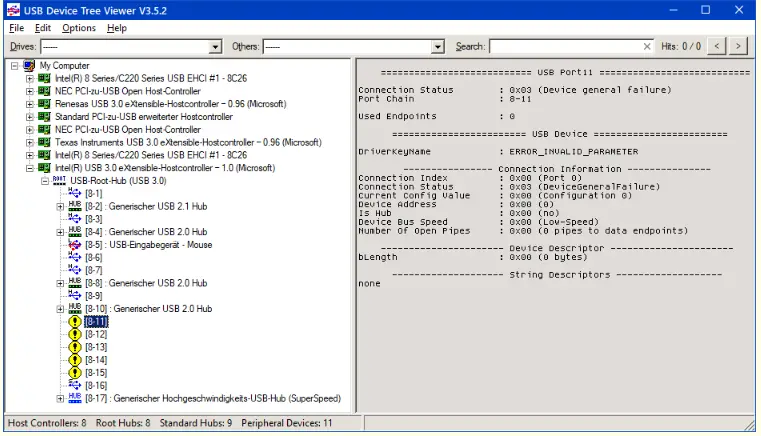Collapse the Intel USB 3.0 eXtensible-Hostcontroller node
761x436 pixels.
(30, 168)
